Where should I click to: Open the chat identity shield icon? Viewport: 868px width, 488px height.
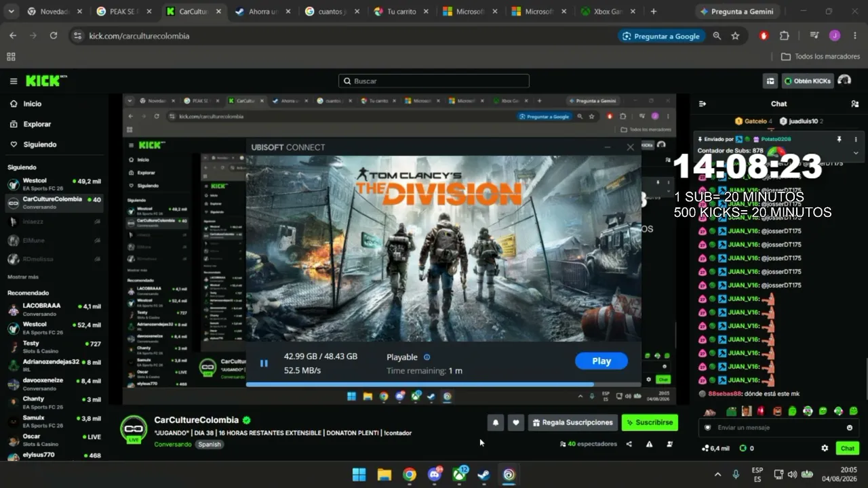pos(708,428)
